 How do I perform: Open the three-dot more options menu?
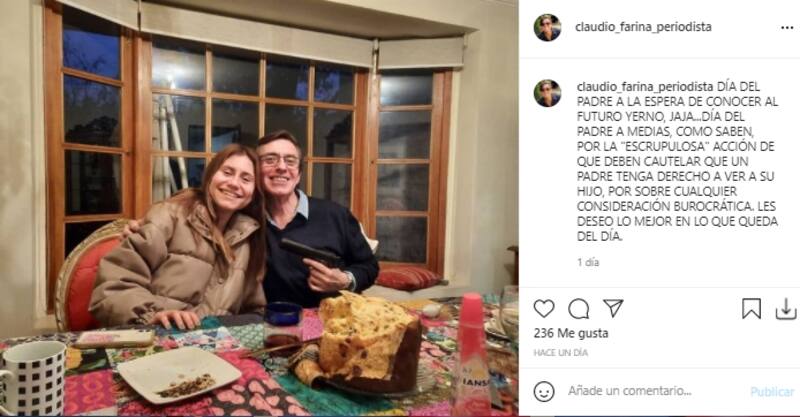787,28
